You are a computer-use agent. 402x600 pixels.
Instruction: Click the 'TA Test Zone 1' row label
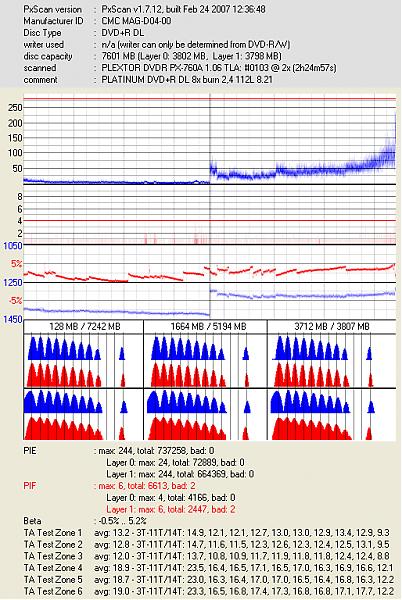(x=53, y=533)
